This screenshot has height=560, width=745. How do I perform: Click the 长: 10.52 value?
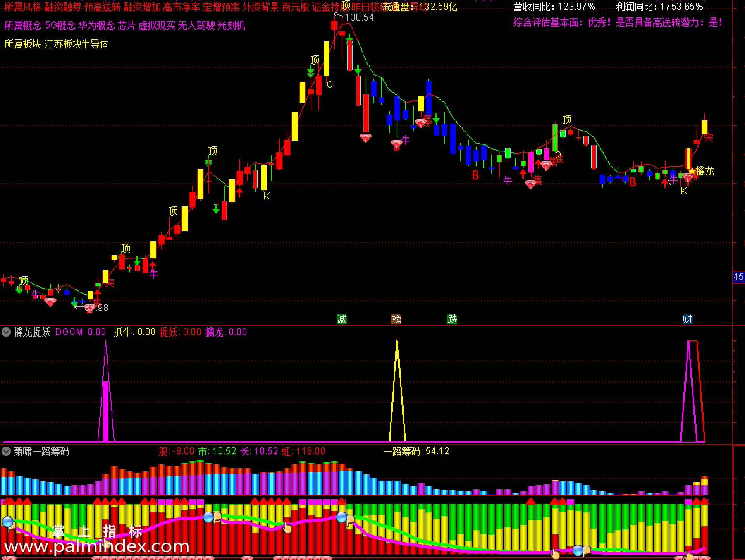(259, 451)
